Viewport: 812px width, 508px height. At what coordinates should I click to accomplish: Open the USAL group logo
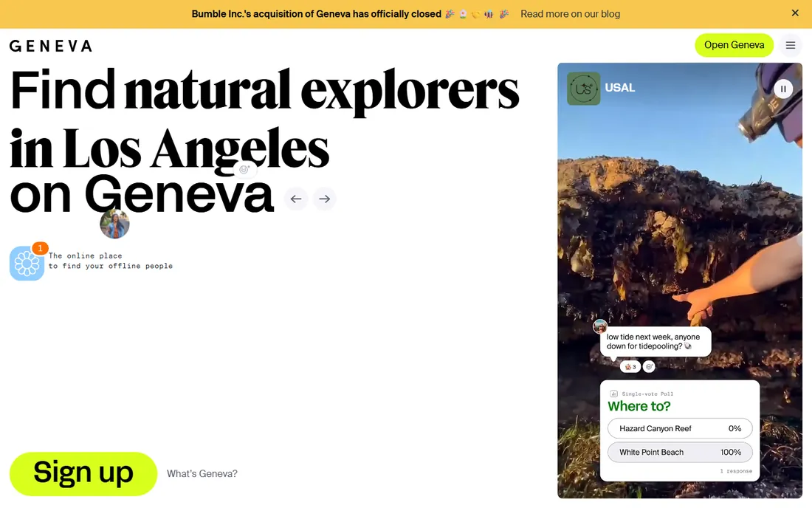point(584,89)
